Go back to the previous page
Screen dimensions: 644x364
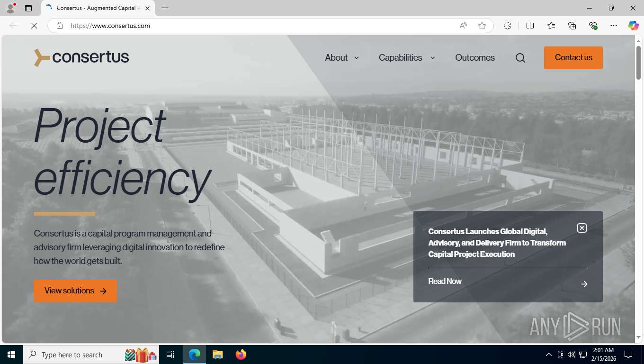13,26
